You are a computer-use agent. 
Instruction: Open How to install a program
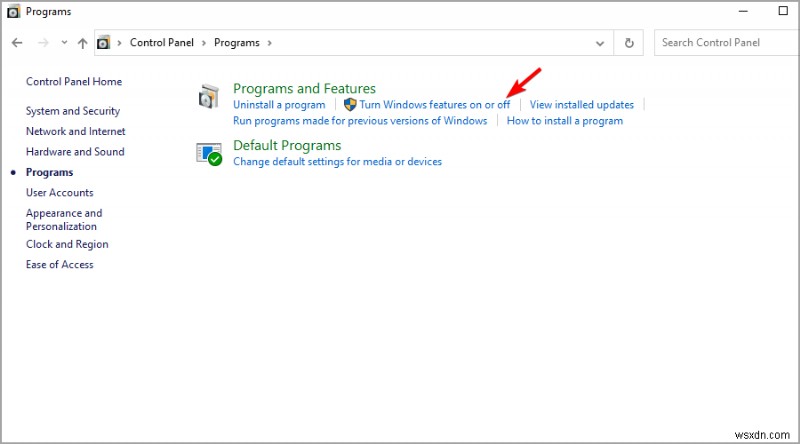[x=565, y=121]
